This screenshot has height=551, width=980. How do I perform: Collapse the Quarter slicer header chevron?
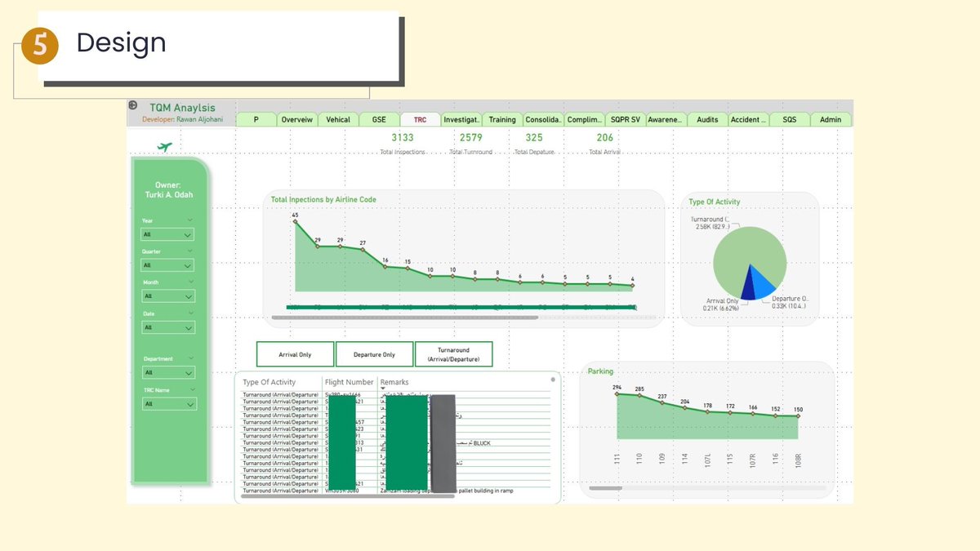(190, 251)
